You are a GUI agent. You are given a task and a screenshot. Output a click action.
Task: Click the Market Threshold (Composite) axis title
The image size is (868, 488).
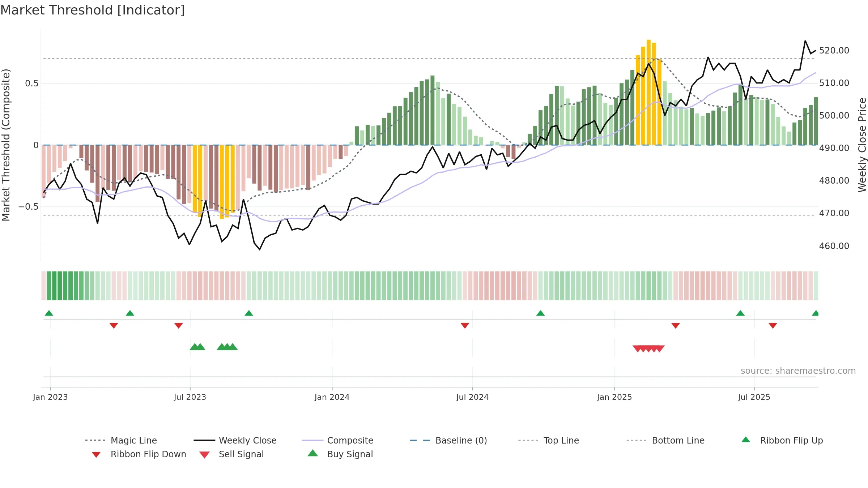6,145
